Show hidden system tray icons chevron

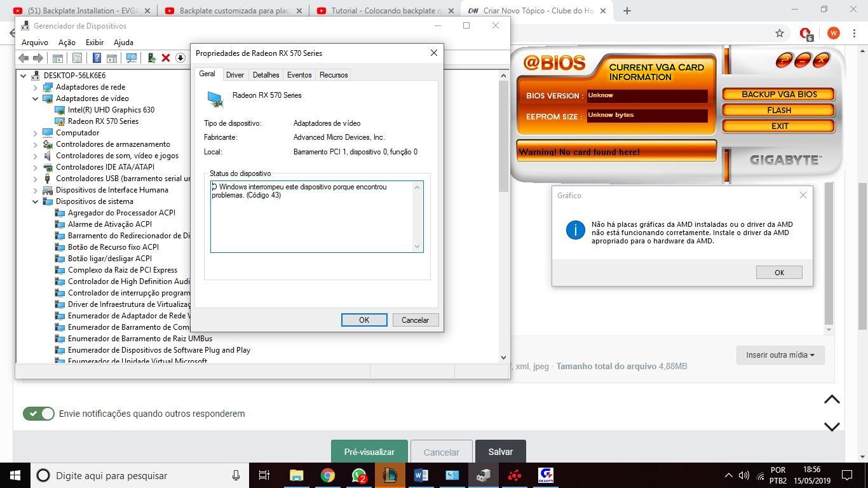728,475
